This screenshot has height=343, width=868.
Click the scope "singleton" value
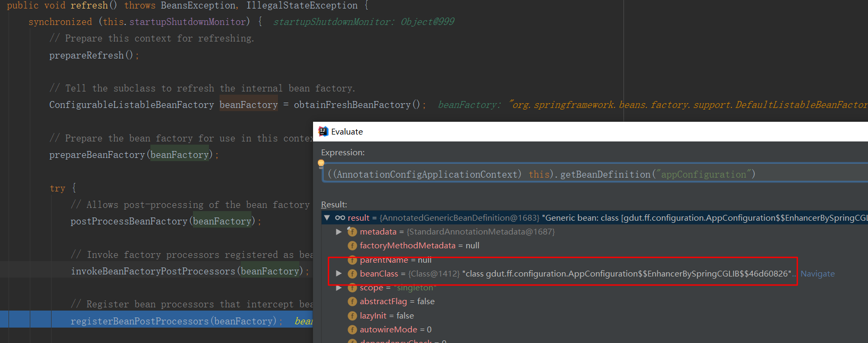click(x=415, y=288)
